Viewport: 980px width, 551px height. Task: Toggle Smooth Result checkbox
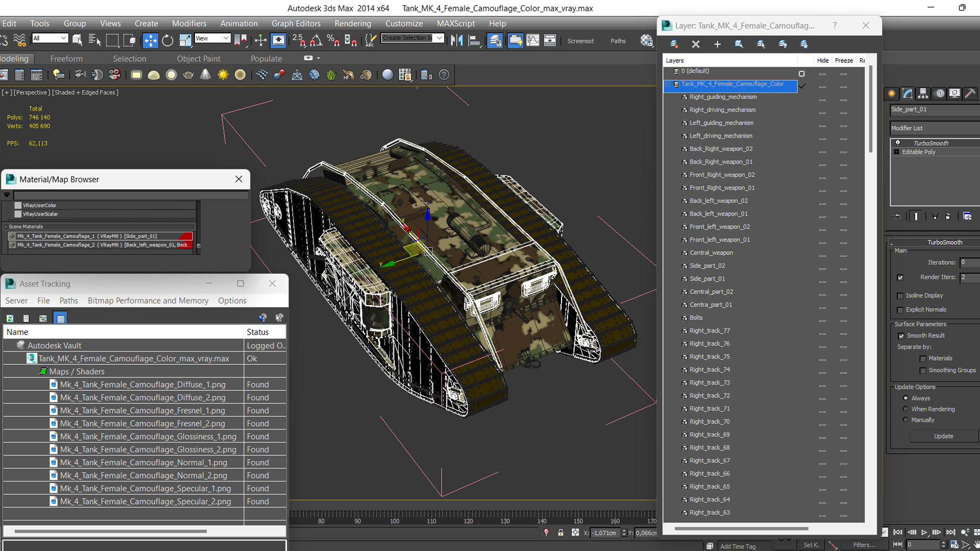click(x=901, y=336)
